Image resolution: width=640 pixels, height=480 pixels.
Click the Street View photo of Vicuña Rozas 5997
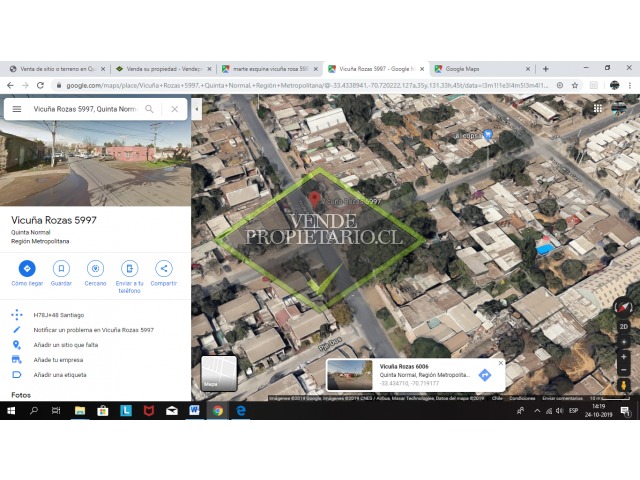point(95,162)
